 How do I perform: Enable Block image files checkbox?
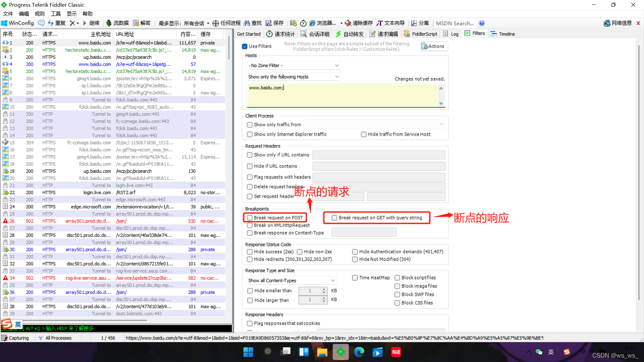(397, 286)
